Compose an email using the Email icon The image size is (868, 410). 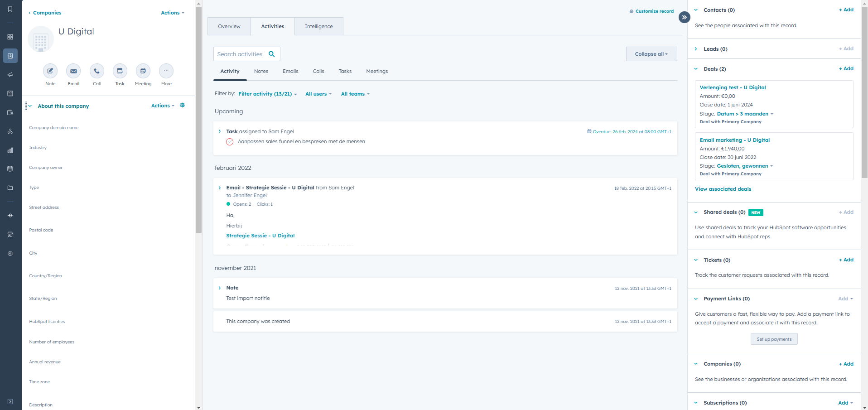point(73,71)
